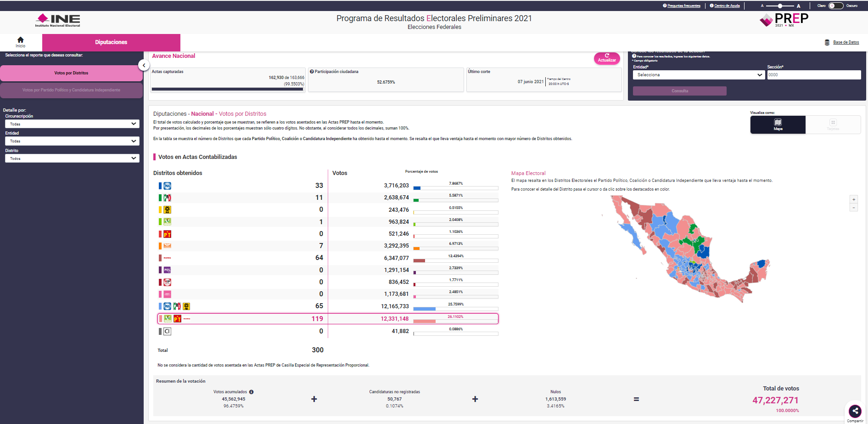
Task: Click the Nulos 1,613,559 value
Action: tap(555, 399)
